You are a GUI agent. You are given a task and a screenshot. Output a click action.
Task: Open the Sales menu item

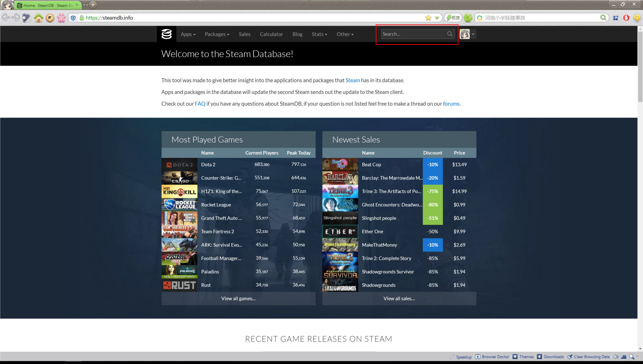pyautogui.click(x=244, y=34)
